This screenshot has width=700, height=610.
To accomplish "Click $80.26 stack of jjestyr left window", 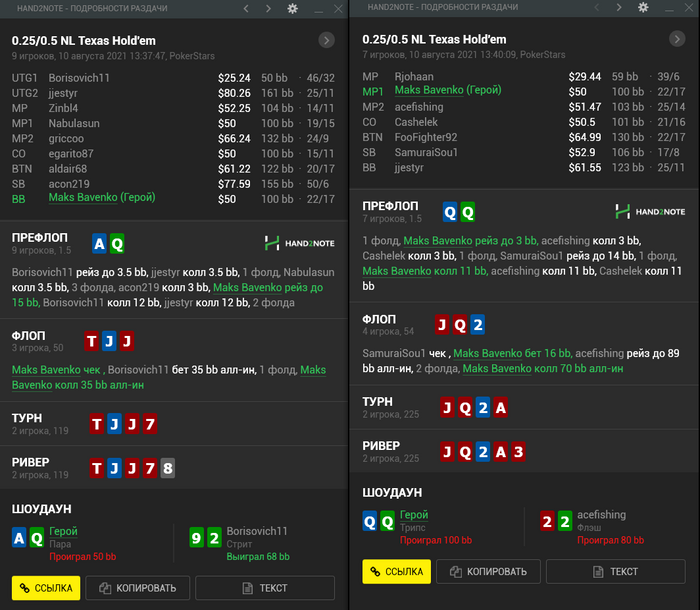I will pos(234,93).
